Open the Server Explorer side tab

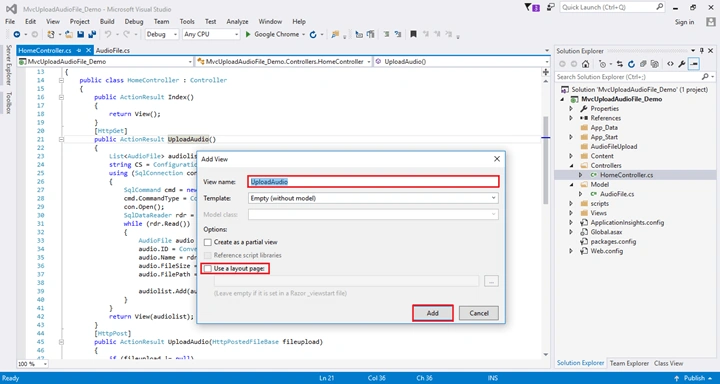click(8, 65)
